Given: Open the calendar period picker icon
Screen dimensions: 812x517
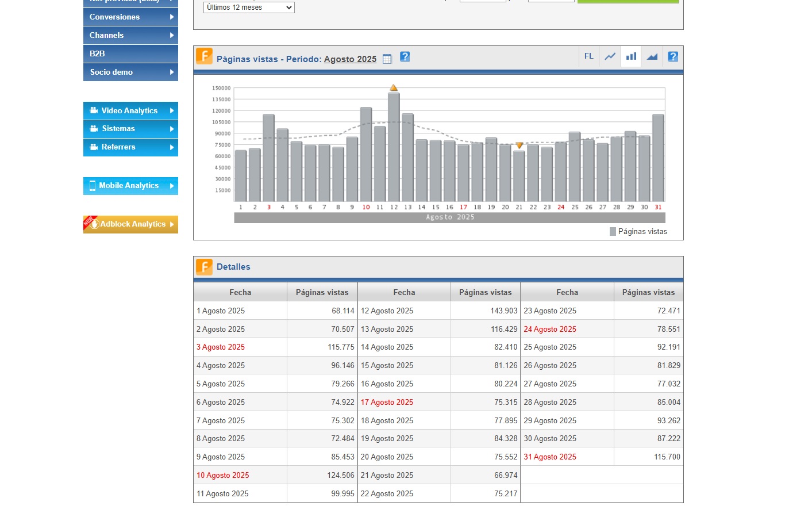Looking at the screenshot, I should [387, 59].
